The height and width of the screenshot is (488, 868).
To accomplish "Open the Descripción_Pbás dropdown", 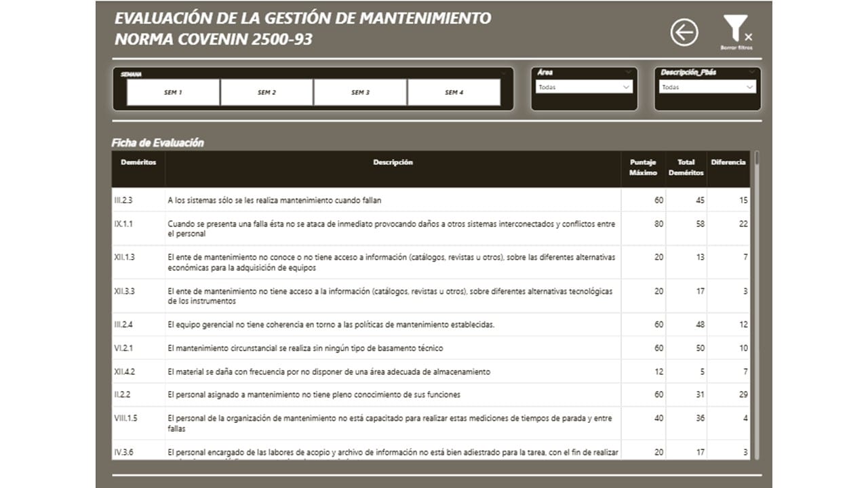I will pos(707,87).
